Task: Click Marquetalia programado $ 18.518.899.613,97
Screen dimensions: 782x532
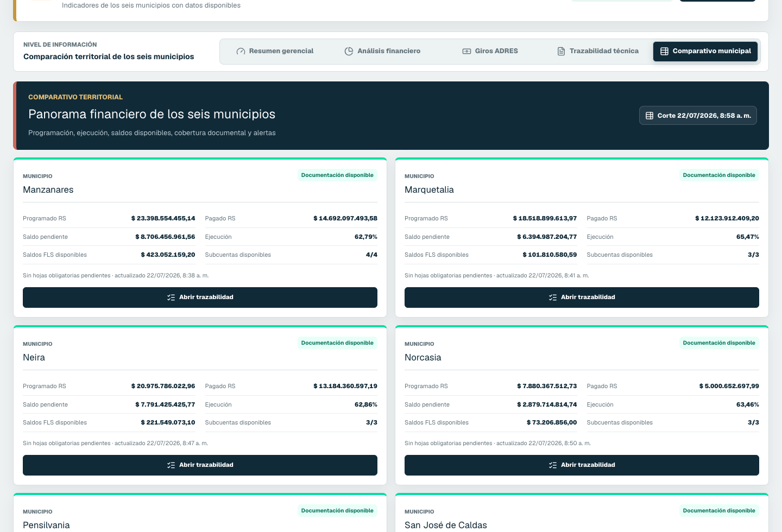Action: point(545,218)
